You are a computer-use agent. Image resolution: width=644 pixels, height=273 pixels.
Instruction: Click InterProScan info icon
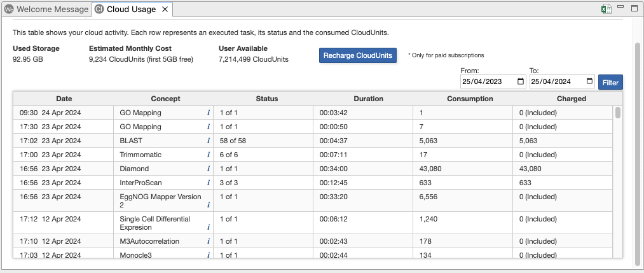208,183
